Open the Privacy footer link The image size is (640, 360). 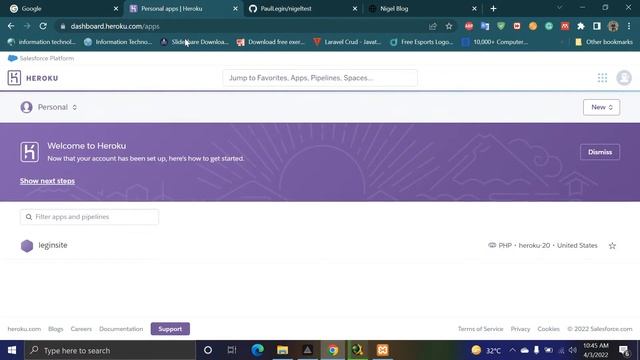[520, 329]
